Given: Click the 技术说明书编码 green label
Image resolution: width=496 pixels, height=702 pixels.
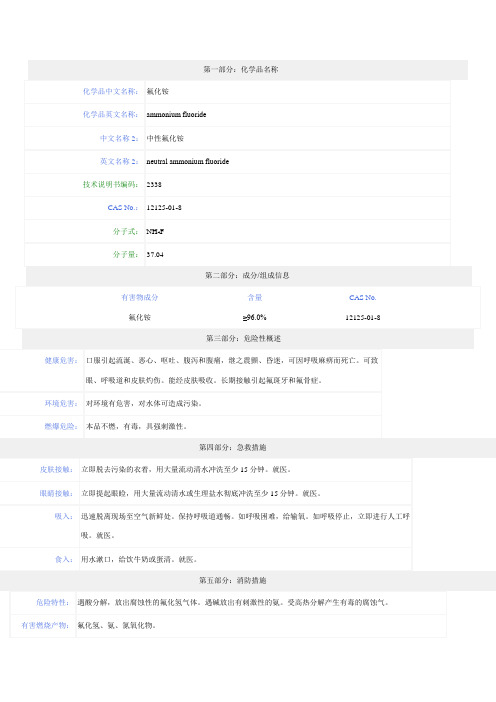Looking at the screenshot, I should tap(110, 184).
